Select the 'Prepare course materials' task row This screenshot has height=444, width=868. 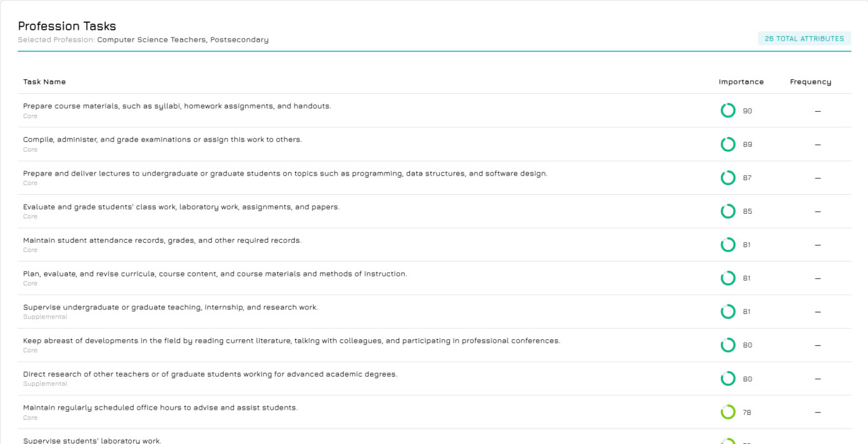coord(177,106)
